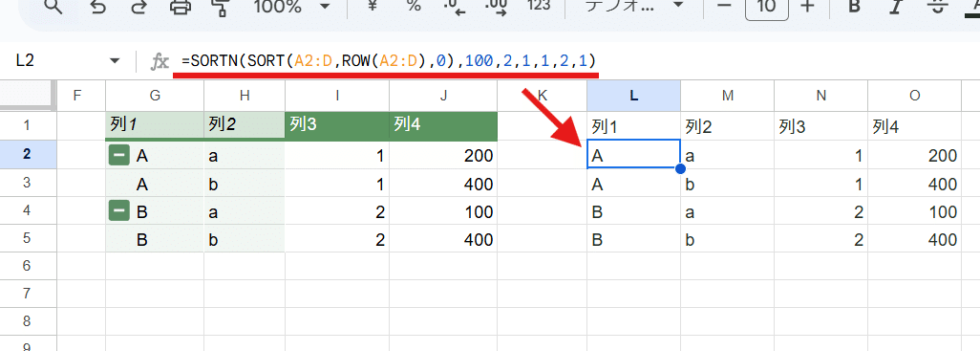980x351 pixels.
Task: Select column I header
Action: click(x=337, y=96)
